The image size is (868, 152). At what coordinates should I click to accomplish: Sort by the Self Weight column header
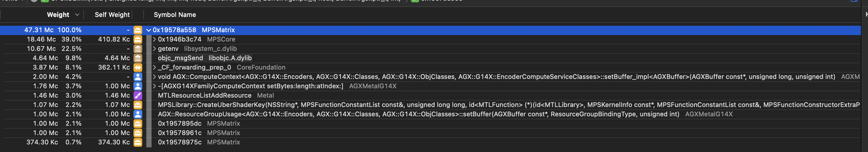pyautogui.click(x=112, y=15)
